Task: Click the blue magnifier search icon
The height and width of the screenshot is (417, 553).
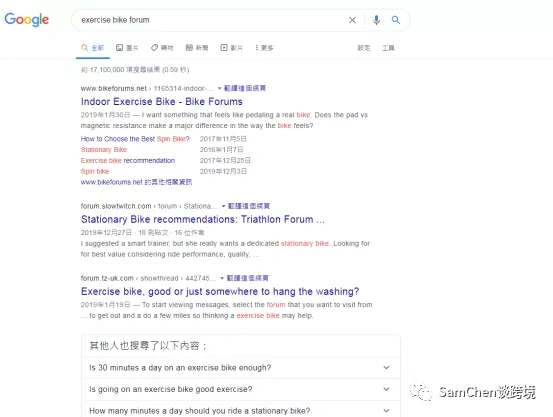Action: point(396,20)
